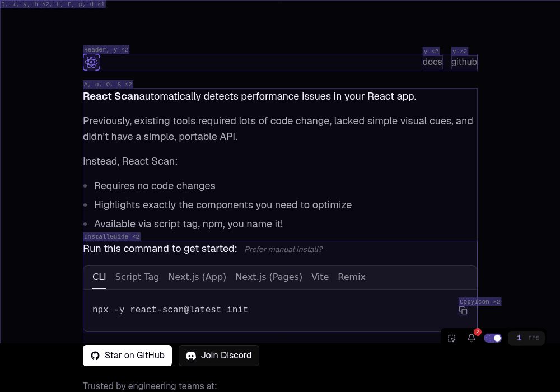Screen dimensions: 560x392
Task: Switch to the Script Tag tab
Action: (137, 277)
